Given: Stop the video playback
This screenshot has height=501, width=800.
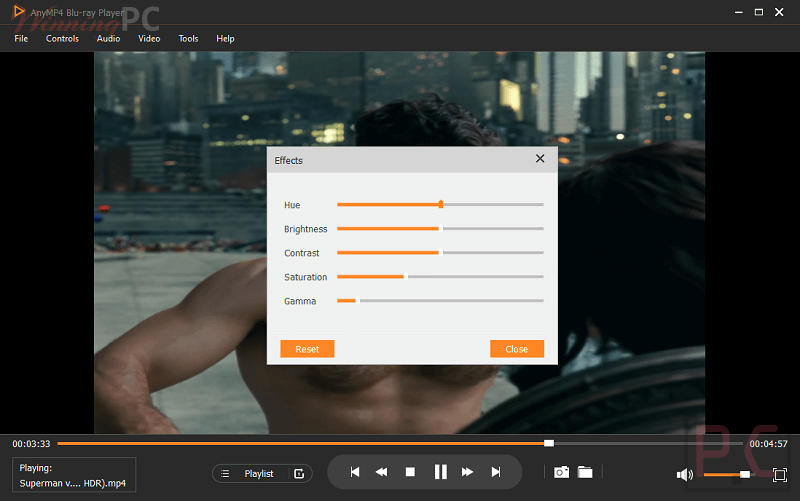Looking at the screenshot, I should pos(410,472).
